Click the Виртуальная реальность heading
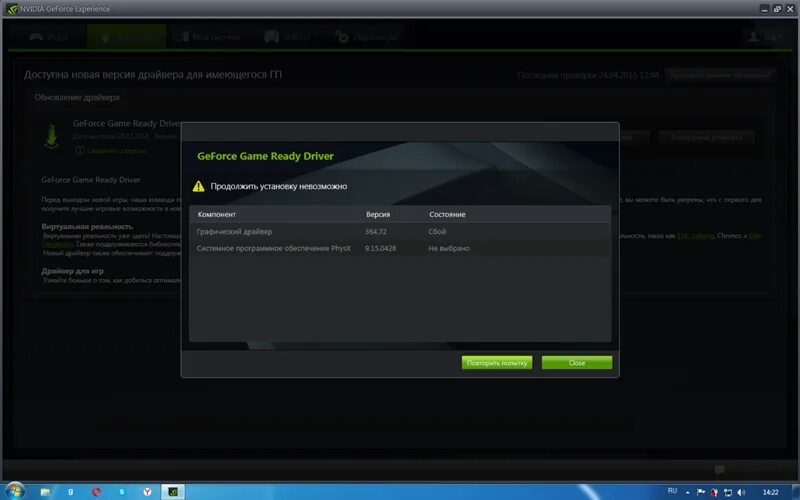The height and width of the screenshot is (500, 800). tap(87, 226)
